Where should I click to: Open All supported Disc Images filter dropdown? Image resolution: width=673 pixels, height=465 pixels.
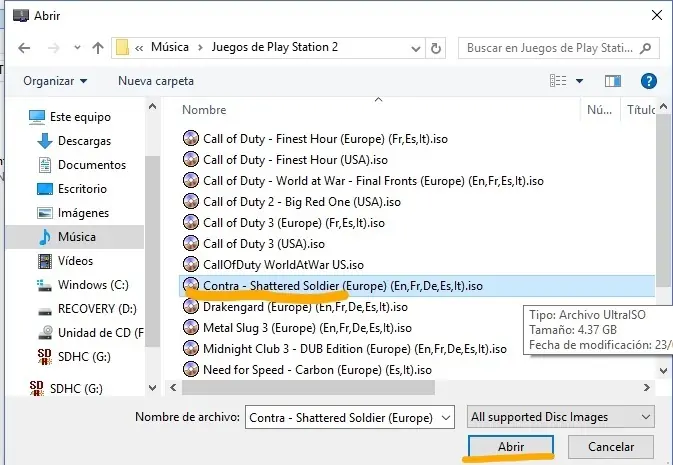[561, 417]
